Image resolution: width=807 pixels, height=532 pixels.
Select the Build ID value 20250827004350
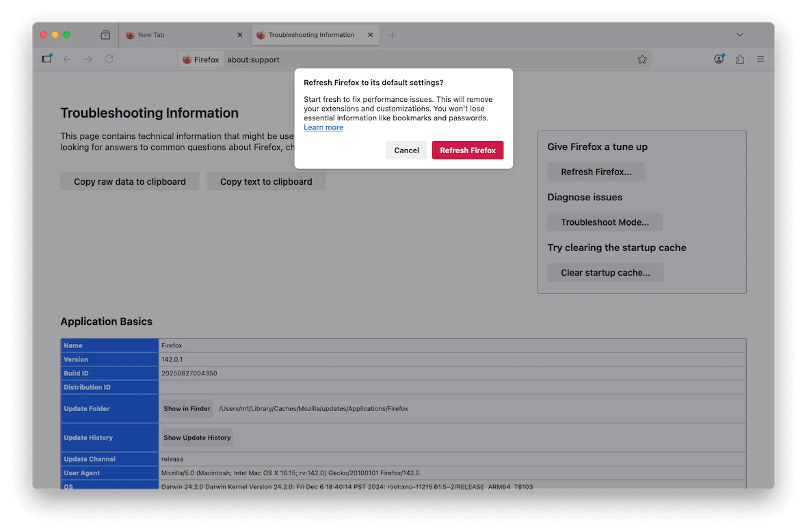point(189,373)
